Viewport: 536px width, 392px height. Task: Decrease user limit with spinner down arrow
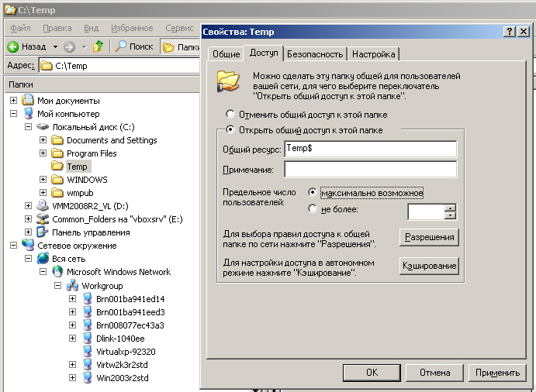click(x=451, y=215)
